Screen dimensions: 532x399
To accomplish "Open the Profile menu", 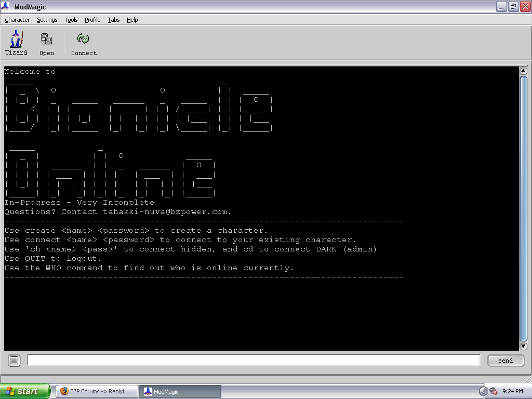I will coord(92,20).
